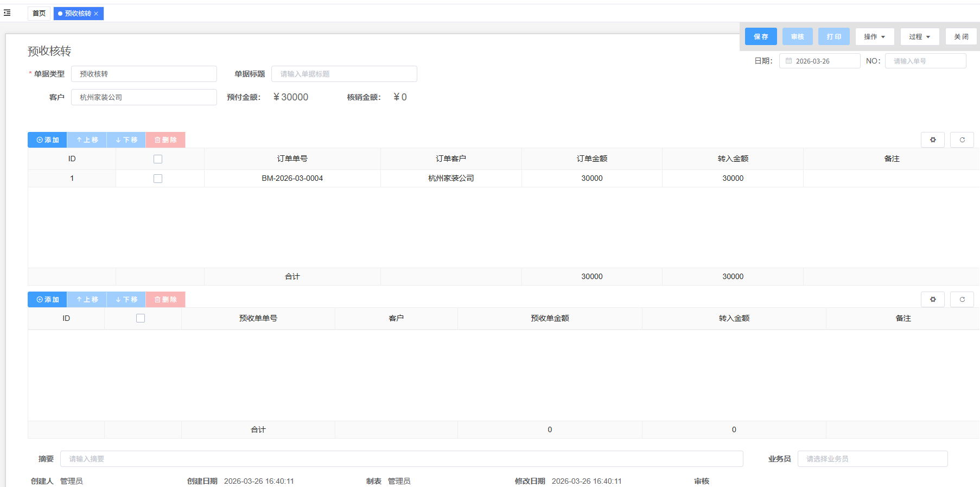Image resolution: width=980 pixels, height=487 pixels.
Task: Open settings gear for order table
Action: click(x=932, y=140)
